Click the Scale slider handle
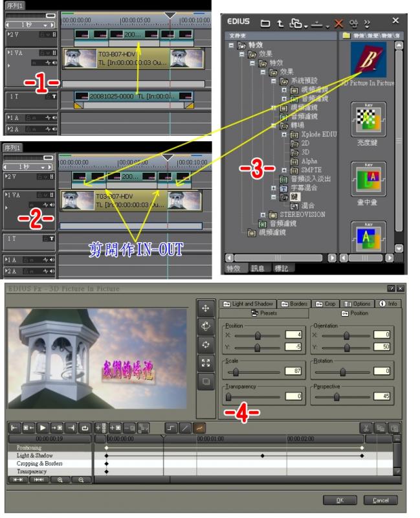420x518 pixels. pos(236,372)
